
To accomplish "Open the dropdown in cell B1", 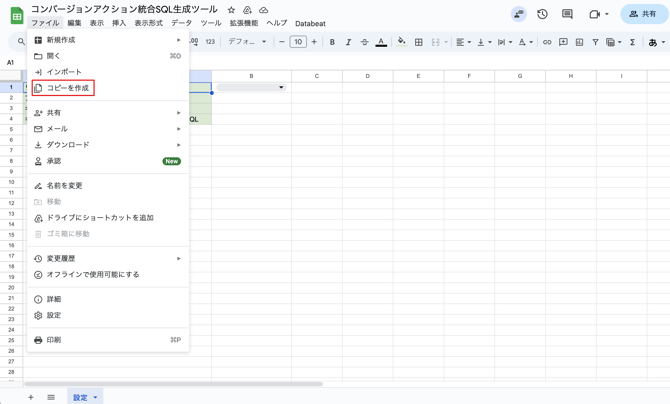I will pyautogui.click(x=281, y=88).
